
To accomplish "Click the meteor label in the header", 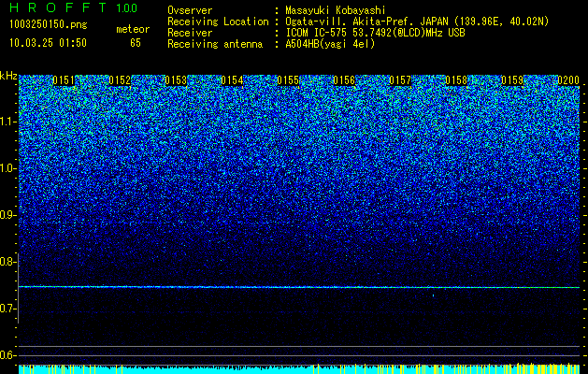I will pos(133,29).
